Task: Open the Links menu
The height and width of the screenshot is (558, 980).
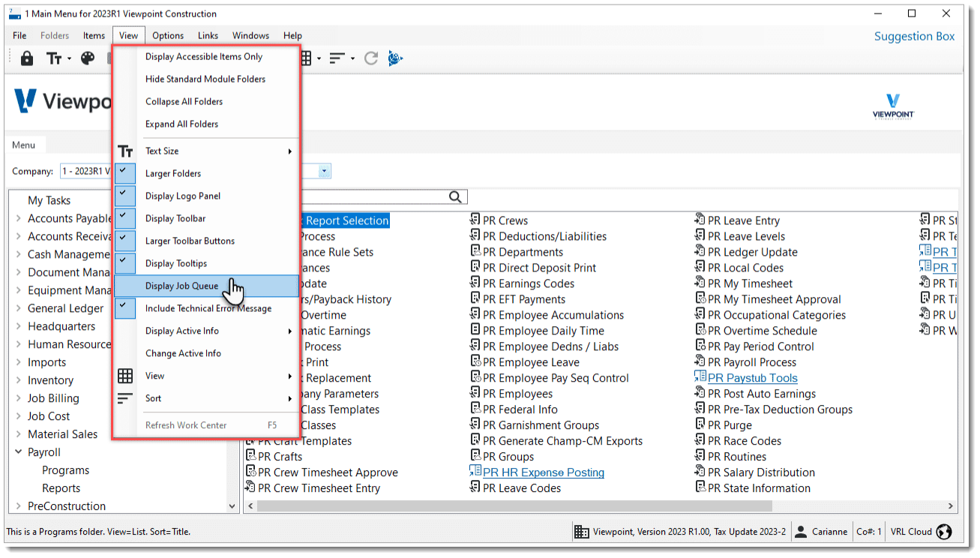Action: tap(208, 35)
